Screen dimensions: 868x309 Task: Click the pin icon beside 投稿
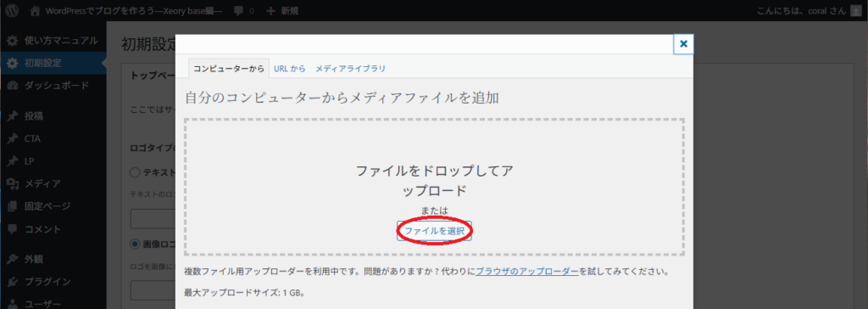(x=12, y=116)
